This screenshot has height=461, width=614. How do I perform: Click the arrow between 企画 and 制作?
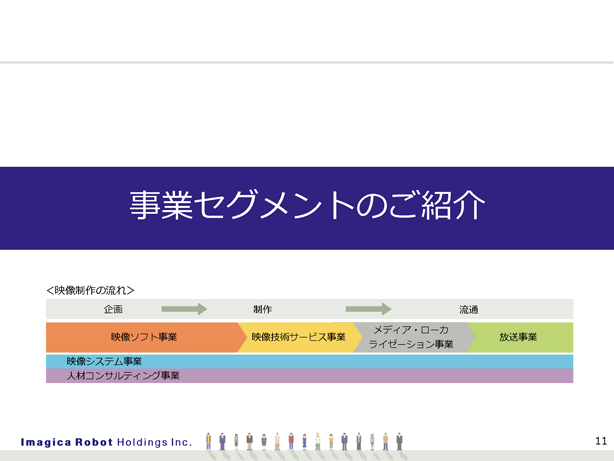[184, 309]
